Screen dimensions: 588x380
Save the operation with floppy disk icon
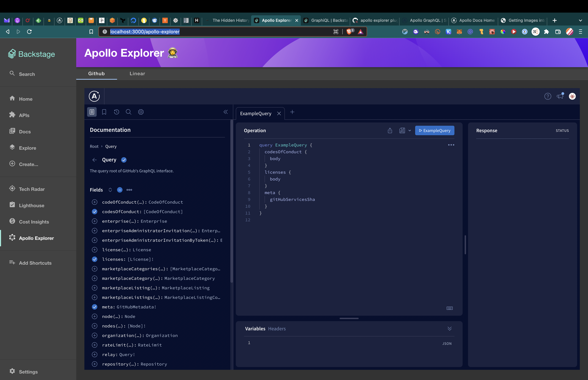402,130
